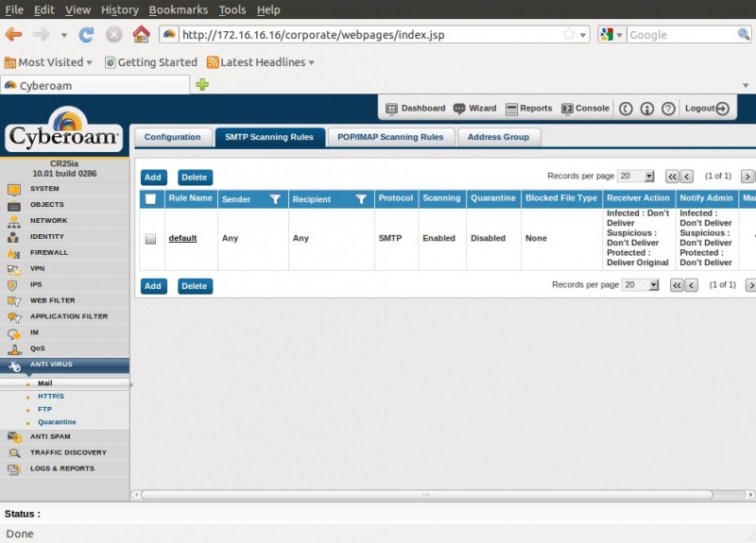Open URL bar history dropdown arrow

[x=582, y=35]
